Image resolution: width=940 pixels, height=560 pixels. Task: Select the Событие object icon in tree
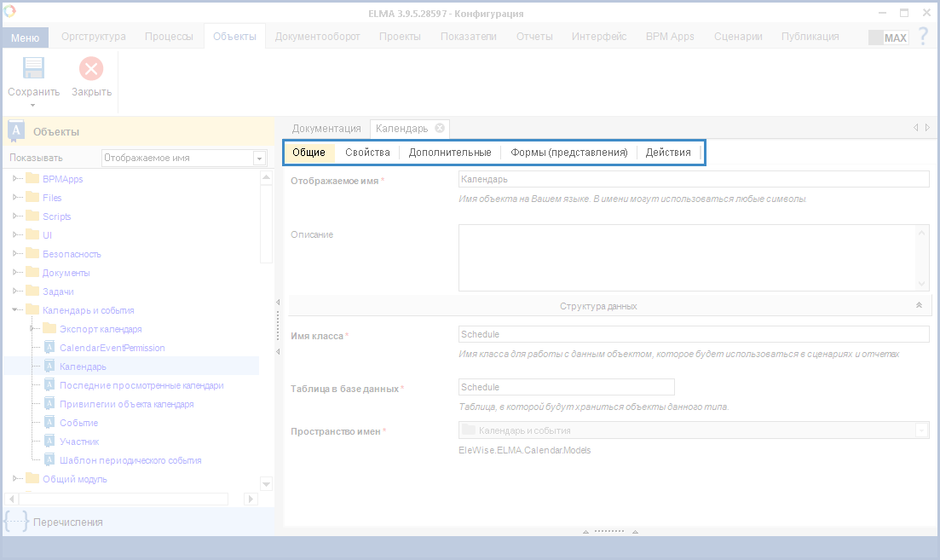(x=49, y=423)
